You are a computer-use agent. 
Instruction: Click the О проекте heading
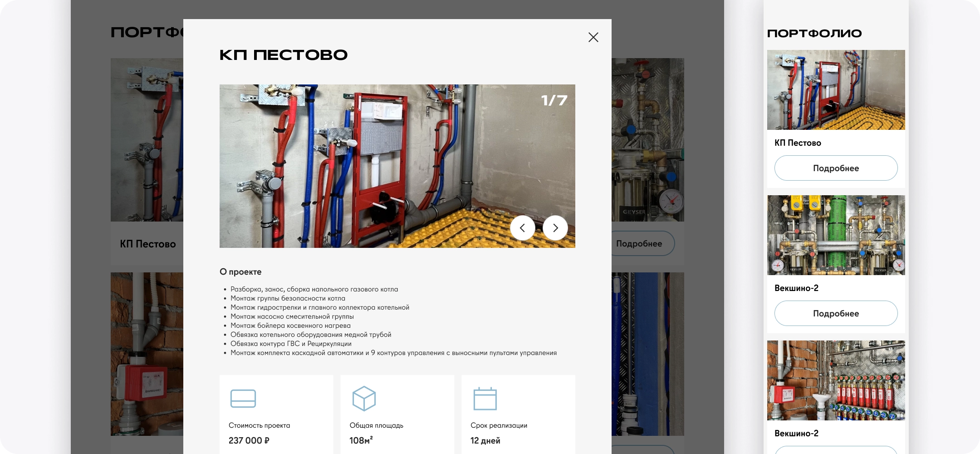point(240,272)
